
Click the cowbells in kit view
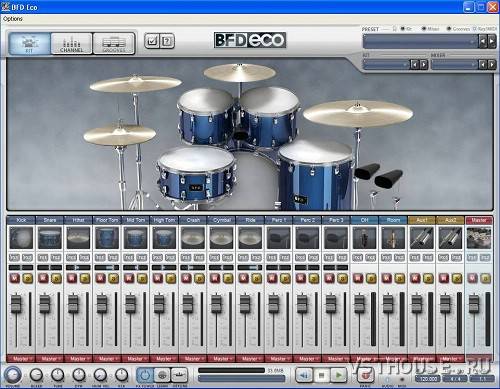378,175
